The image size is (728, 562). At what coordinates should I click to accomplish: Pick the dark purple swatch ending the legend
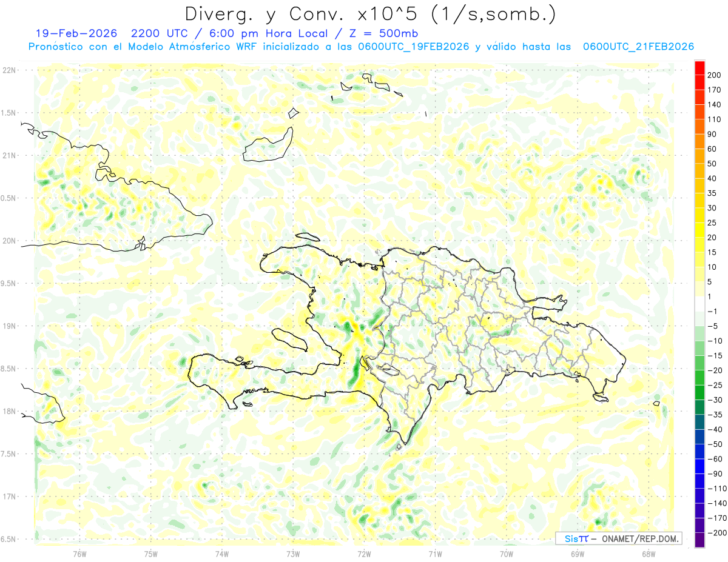pos(699,541)
